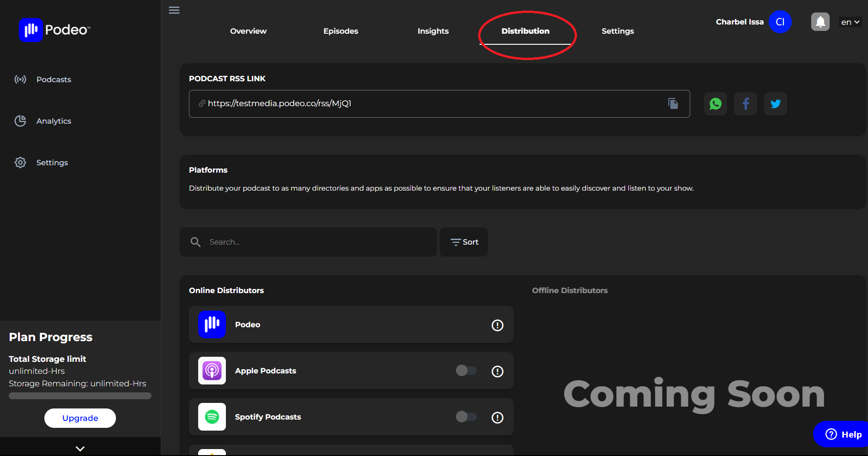Open the en language dropdown
This screenshot has width=868, height=456.
click(850, 22)
